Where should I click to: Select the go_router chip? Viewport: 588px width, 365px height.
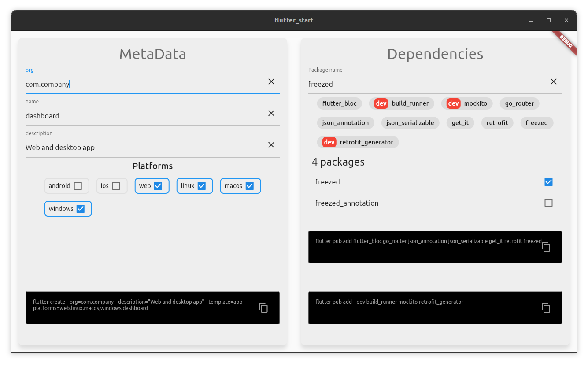pos(519,103)
